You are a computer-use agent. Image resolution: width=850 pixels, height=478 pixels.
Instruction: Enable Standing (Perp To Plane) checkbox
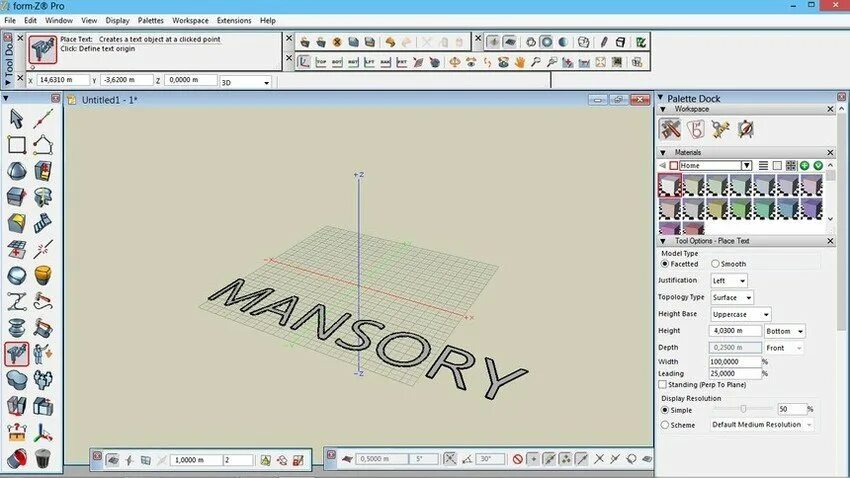662,384
